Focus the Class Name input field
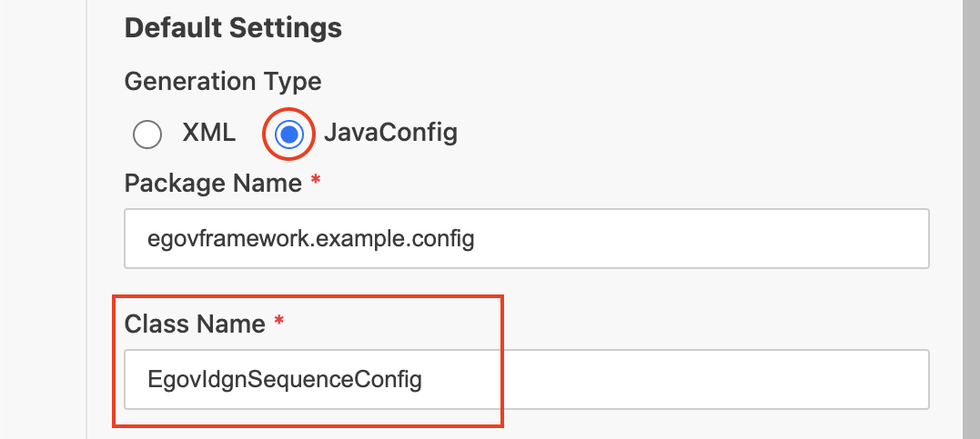Image resolution: width=980 pixels, height=439 pixels. (526, 379)
